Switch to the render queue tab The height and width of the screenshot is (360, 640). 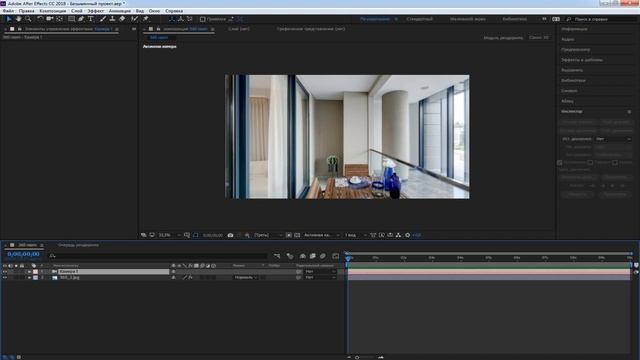pos(78,245)
